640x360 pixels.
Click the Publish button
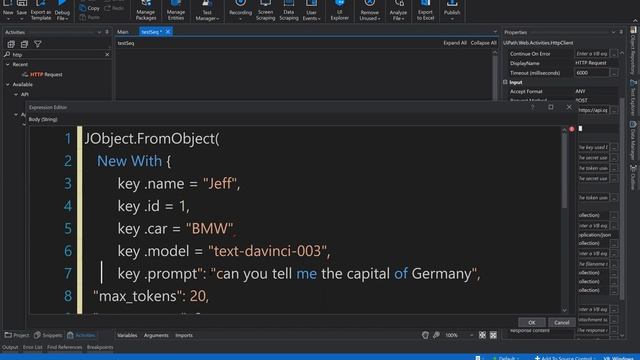click(x=452, y=10)
